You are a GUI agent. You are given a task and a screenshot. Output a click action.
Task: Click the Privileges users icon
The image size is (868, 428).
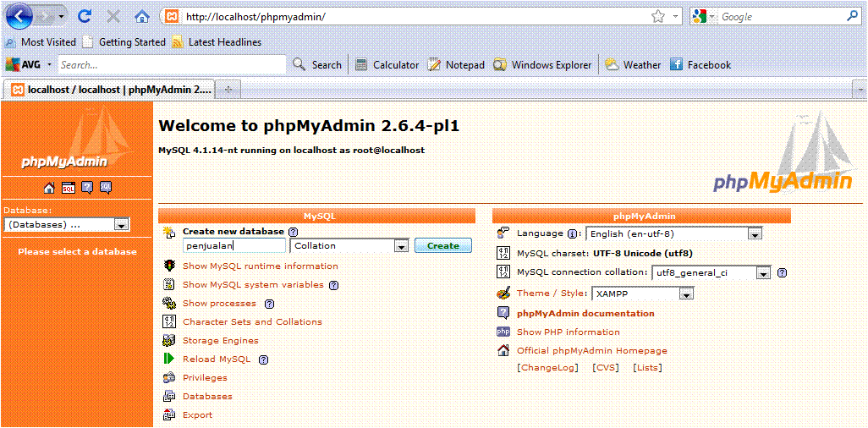(169, 377)
